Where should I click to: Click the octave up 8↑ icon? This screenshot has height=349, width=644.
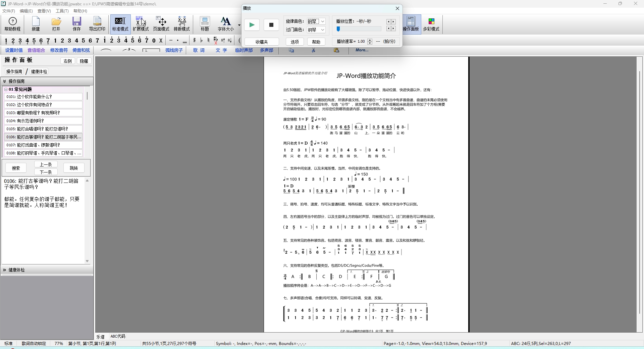223,41
